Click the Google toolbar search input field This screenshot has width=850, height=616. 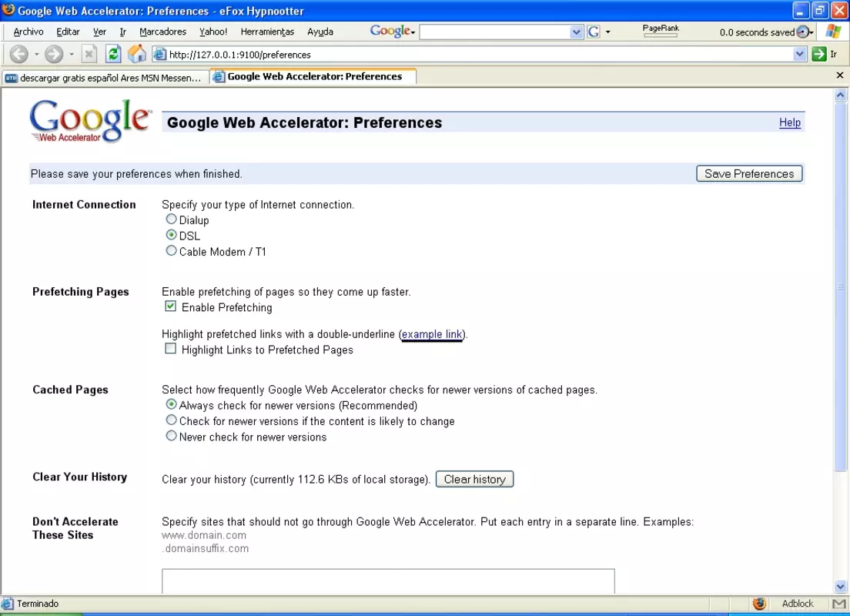495,32
